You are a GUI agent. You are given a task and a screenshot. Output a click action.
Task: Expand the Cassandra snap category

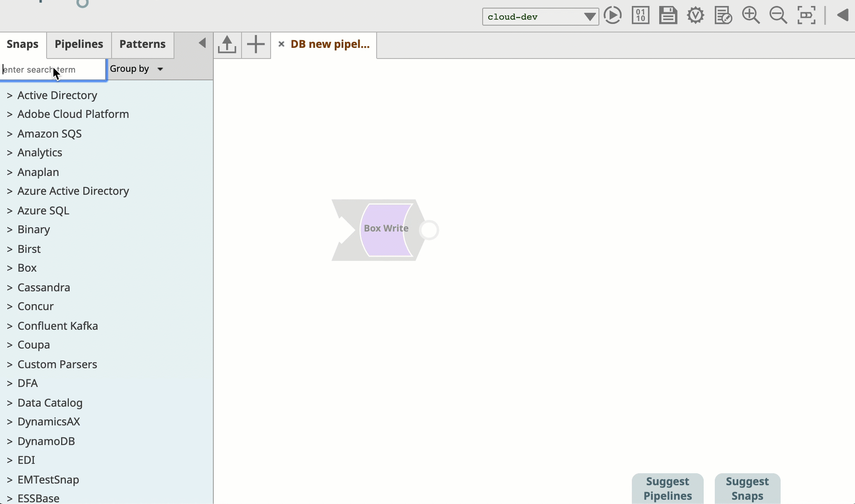point(9,287)
